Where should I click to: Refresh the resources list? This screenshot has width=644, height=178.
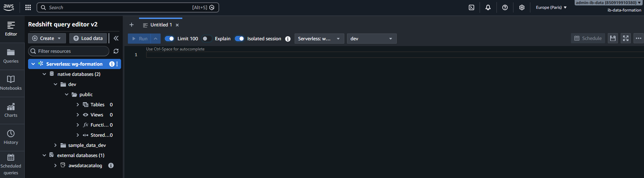tap(116, 51)
